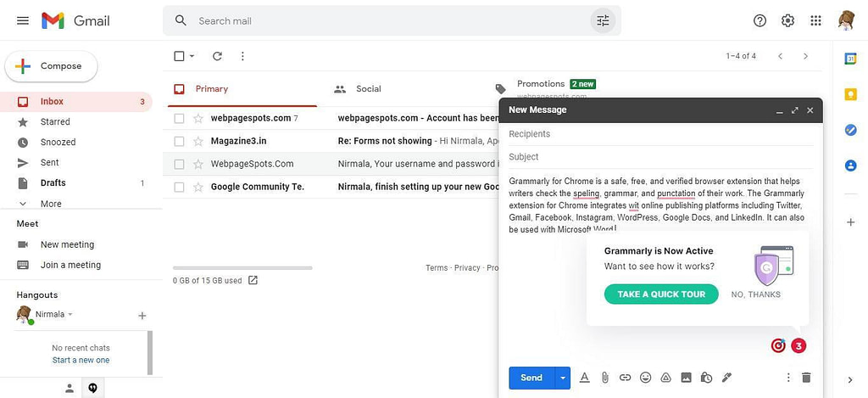Open the More options menu above inbox
The width and height of the screenshot is (868, 398).
[x=242, y=56]
